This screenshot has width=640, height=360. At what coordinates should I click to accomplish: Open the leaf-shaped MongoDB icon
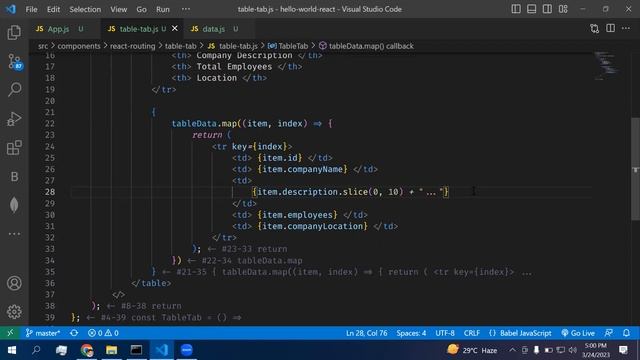pyautogui.click(x=14, y=205)
